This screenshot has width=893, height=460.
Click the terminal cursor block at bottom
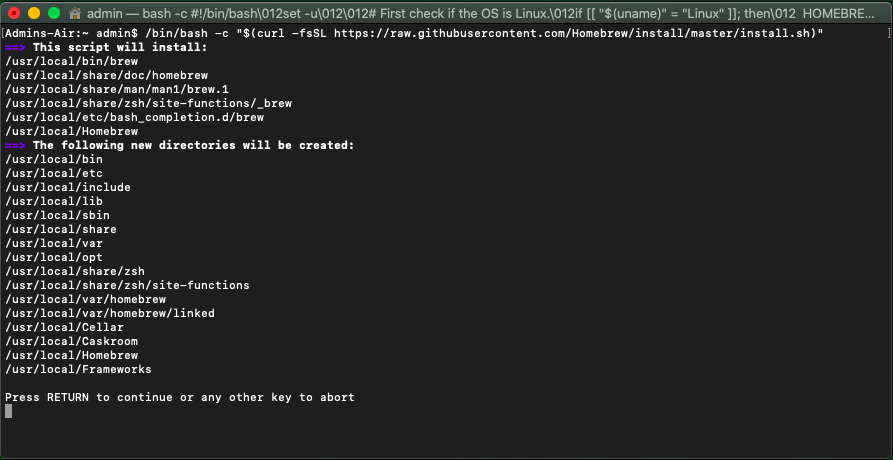tap(9, 411)
